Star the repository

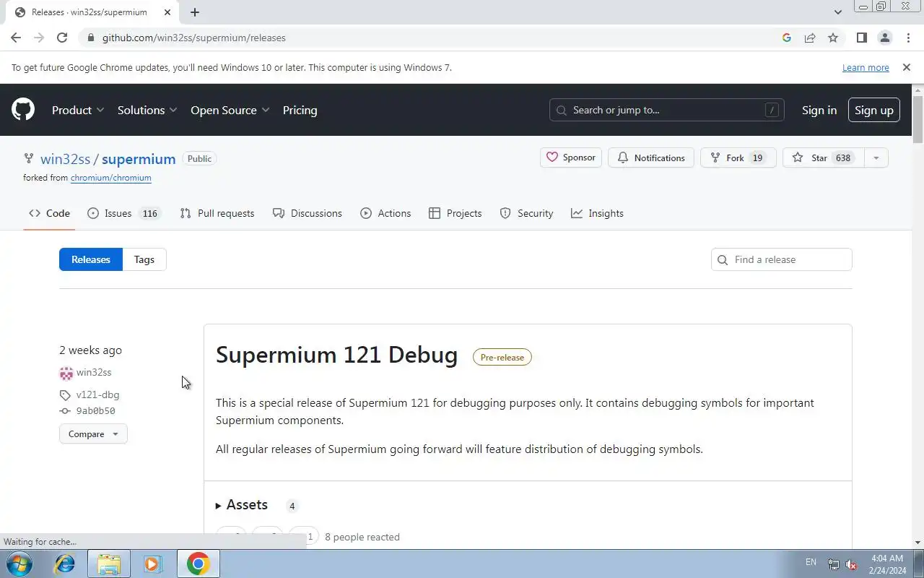[x=823, y=158]
